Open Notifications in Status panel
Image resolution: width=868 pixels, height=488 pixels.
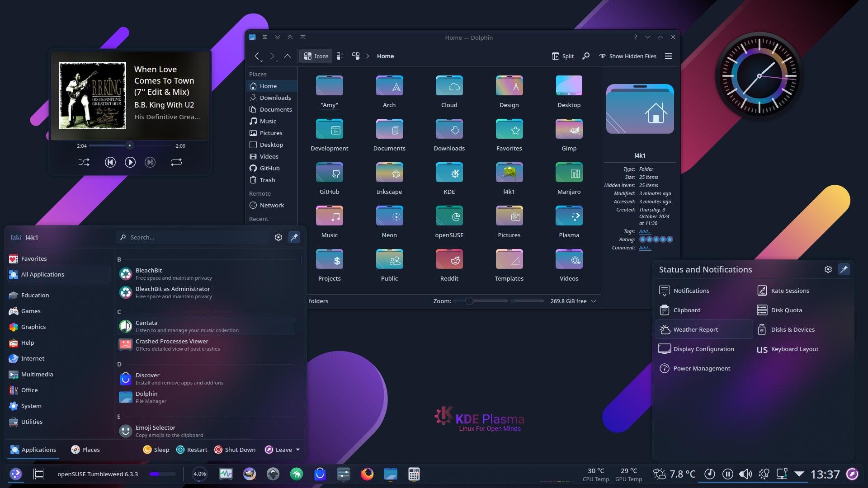pyautogui.click(x=704, y=291)
